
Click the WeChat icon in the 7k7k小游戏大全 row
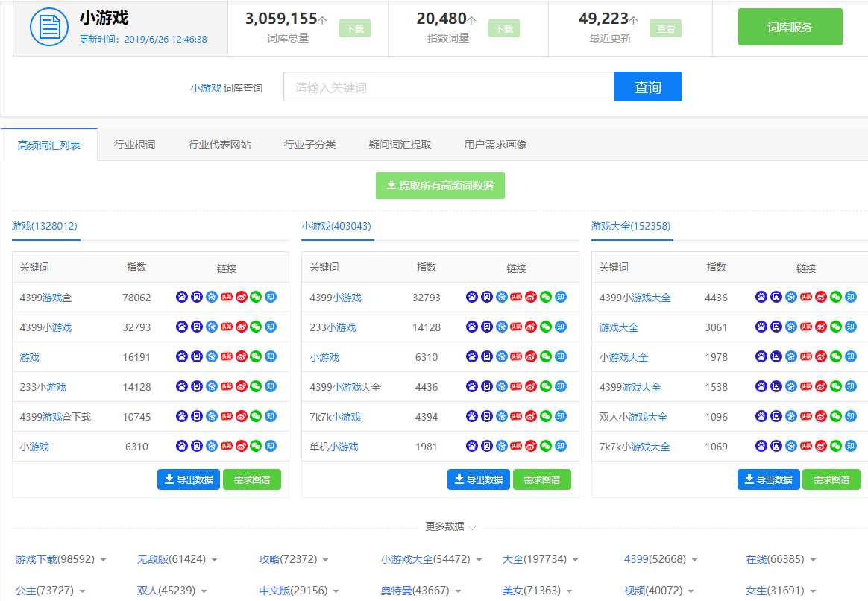pyautogui.click(x=836, y=446)
